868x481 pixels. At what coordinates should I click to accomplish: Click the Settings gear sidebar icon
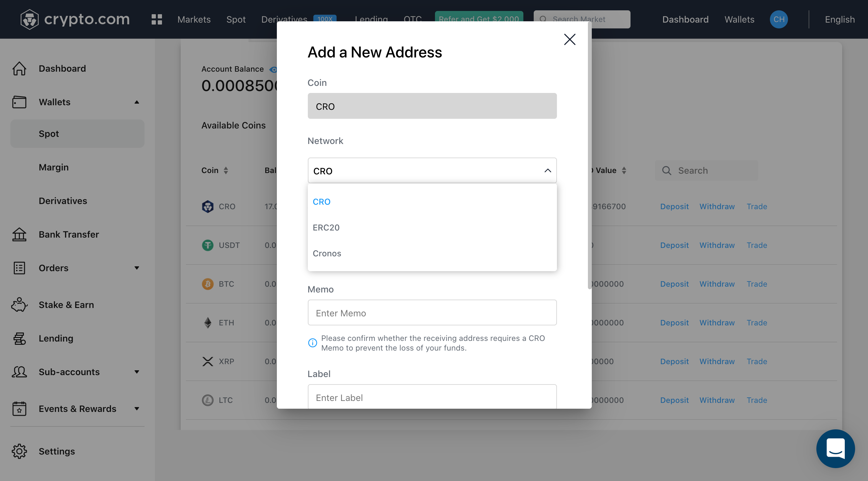[19, 450]
